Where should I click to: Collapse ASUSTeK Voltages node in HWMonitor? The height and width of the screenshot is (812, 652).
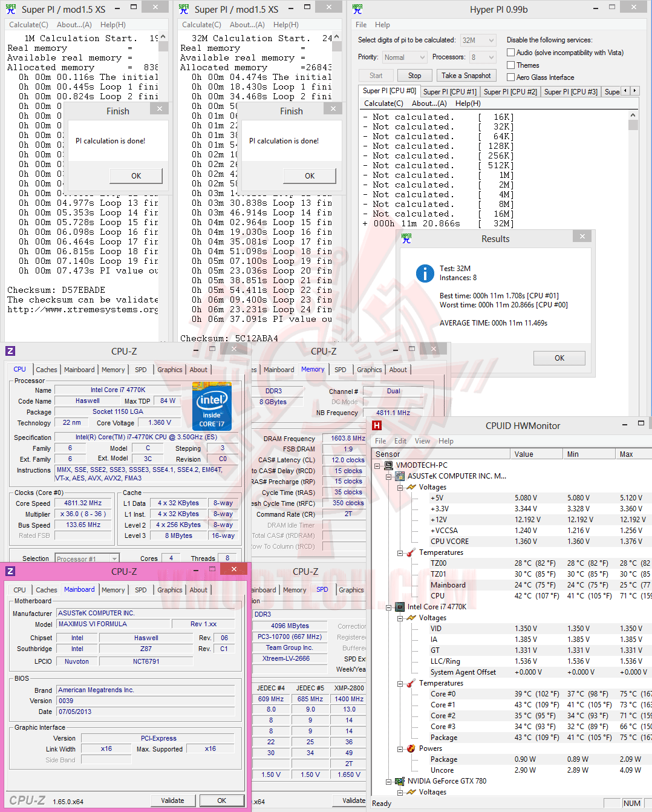(400, 488)
